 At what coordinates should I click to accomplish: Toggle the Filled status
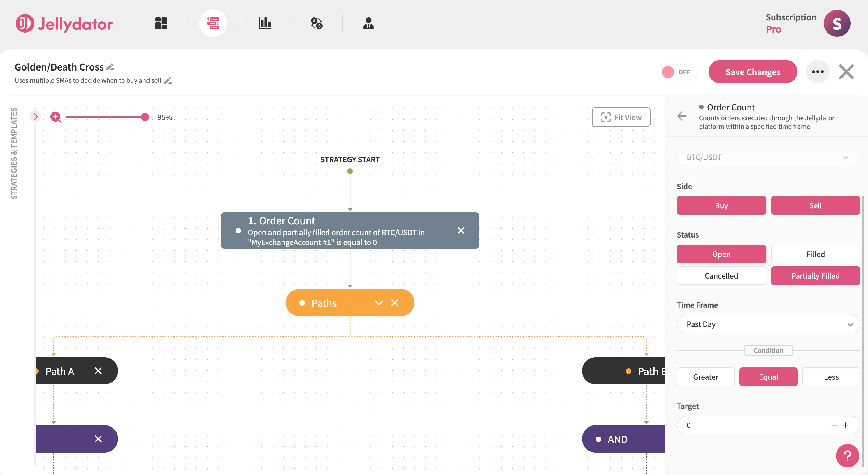coord(816,254)
